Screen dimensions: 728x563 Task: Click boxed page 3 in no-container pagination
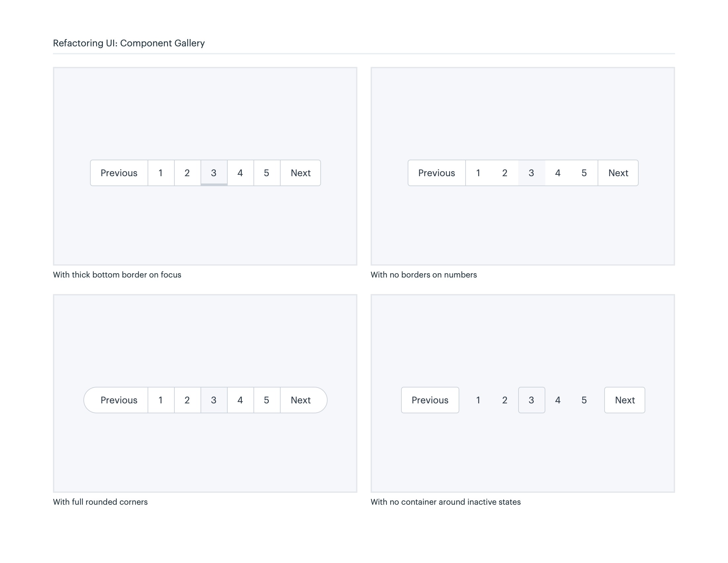coord(531,400)
